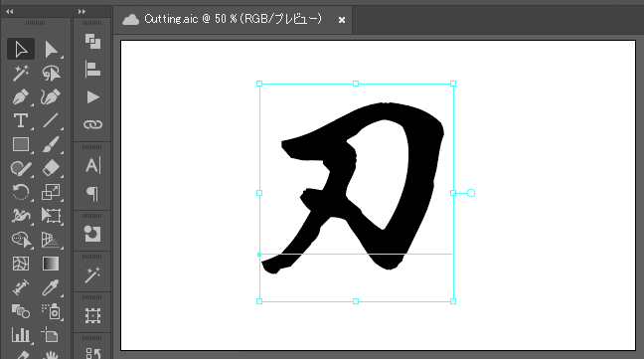Open the Actions panel (play icon)

[92, 97]
